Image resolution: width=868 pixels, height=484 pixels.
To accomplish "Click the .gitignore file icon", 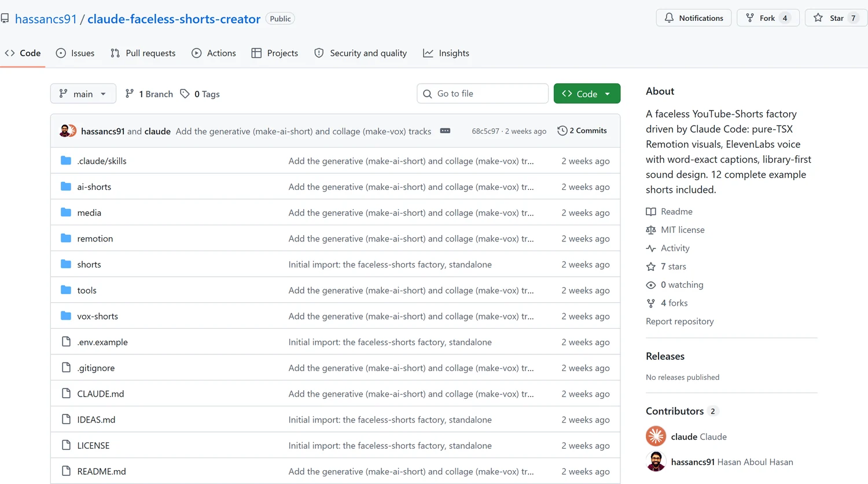I will pos(66,368).
